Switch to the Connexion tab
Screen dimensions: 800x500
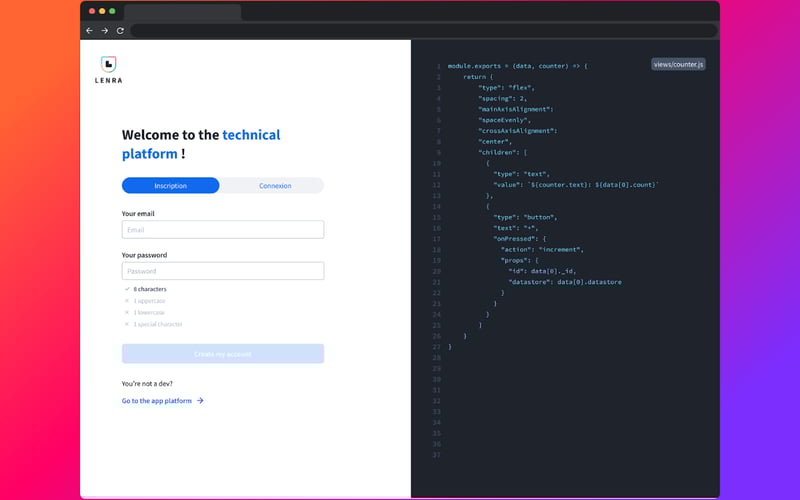click(x=275, y=186)
